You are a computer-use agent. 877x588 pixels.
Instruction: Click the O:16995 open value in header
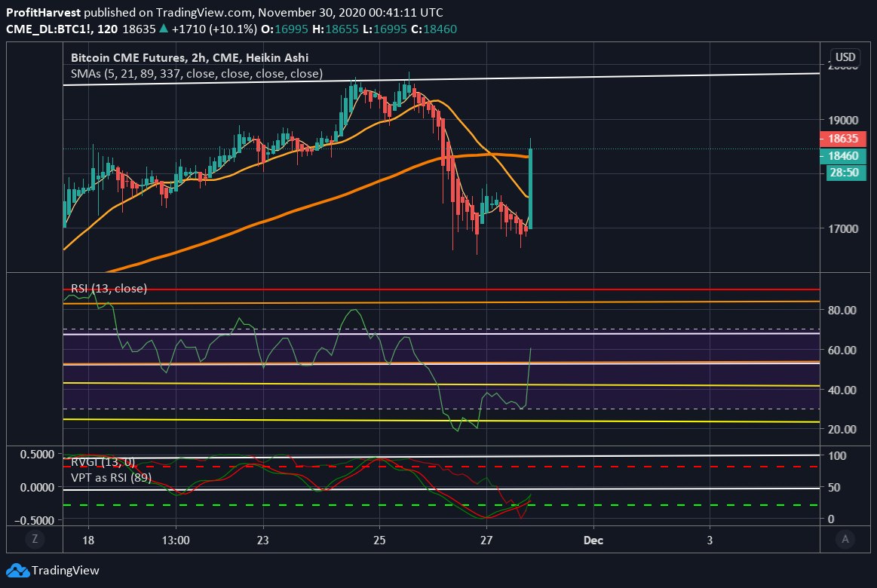click(x=285, y=29)
